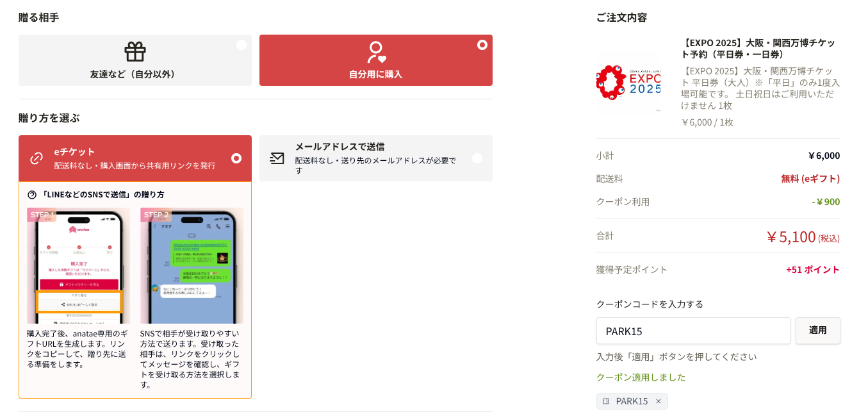The image size is (868, 414).
Task: Click the 適用 apply button
Action: click(x=818, y=331)
